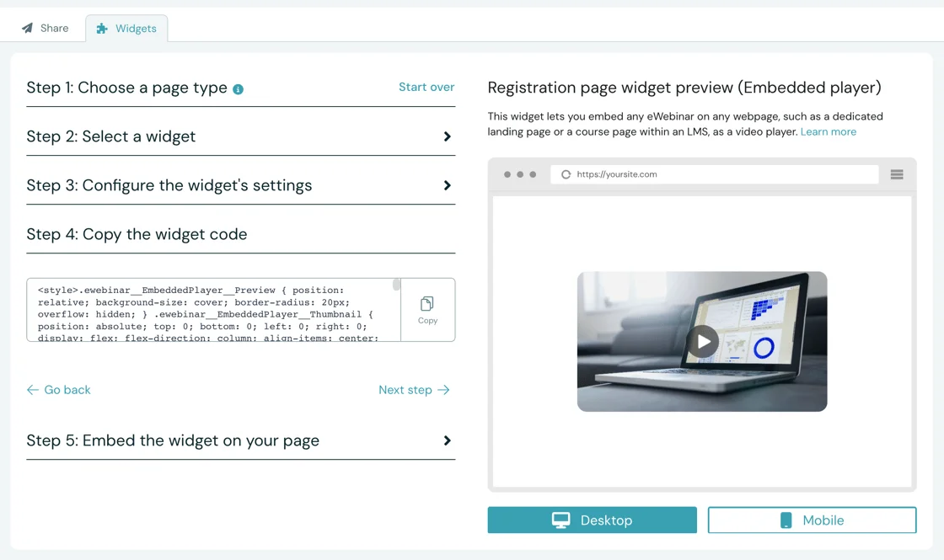Open the hamburger menu in the preview browser

point(897,174)
